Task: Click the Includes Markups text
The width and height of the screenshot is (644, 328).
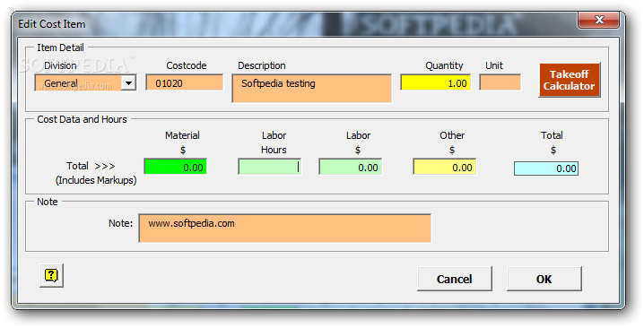Action: coord(96,180)
